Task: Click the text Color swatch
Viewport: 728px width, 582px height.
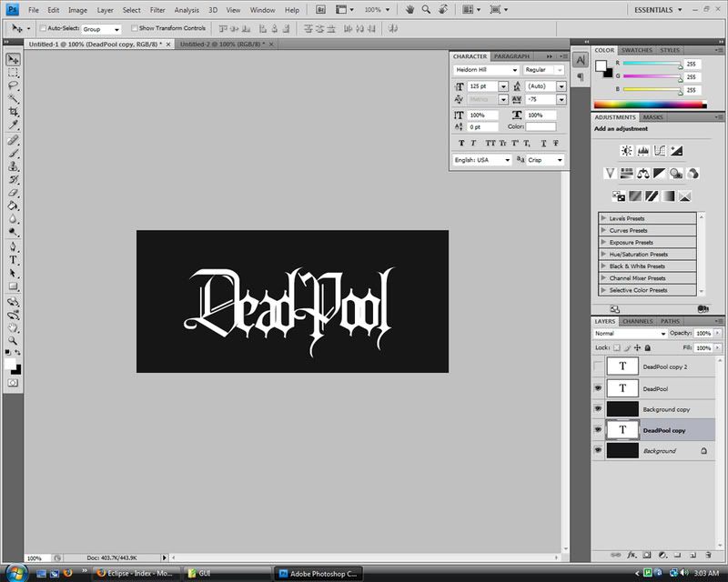Action: click(541, 126)
